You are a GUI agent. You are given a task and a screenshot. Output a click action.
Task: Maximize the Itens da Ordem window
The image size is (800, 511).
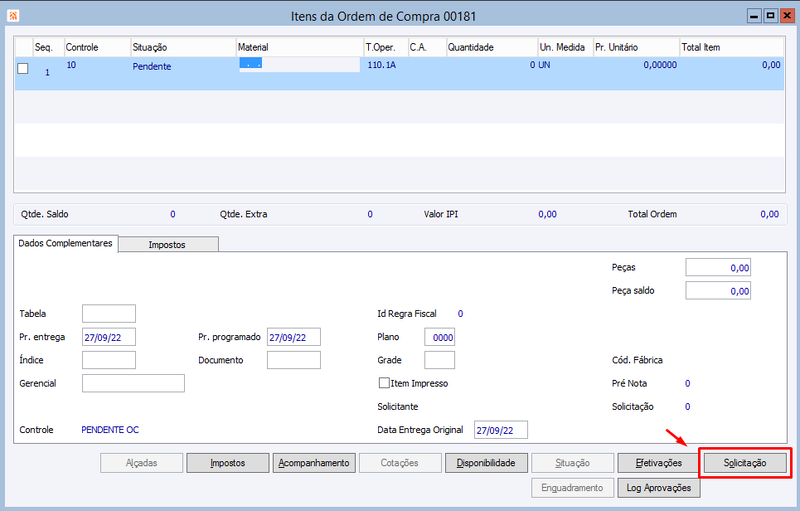pos(770,16)
